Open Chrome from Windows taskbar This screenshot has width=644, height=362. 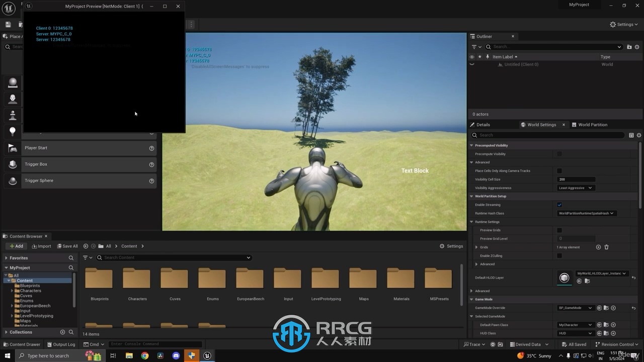[145, 355]
